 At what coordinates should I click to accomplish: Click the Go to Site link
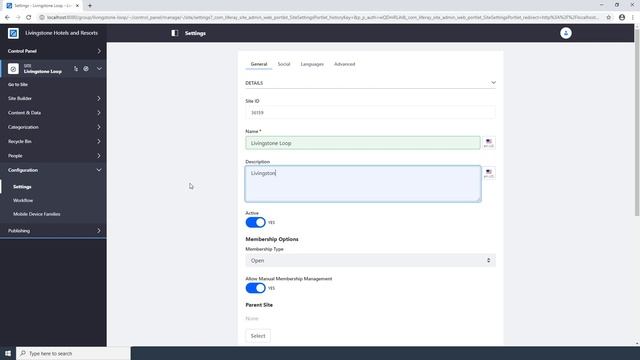(18, 84)
